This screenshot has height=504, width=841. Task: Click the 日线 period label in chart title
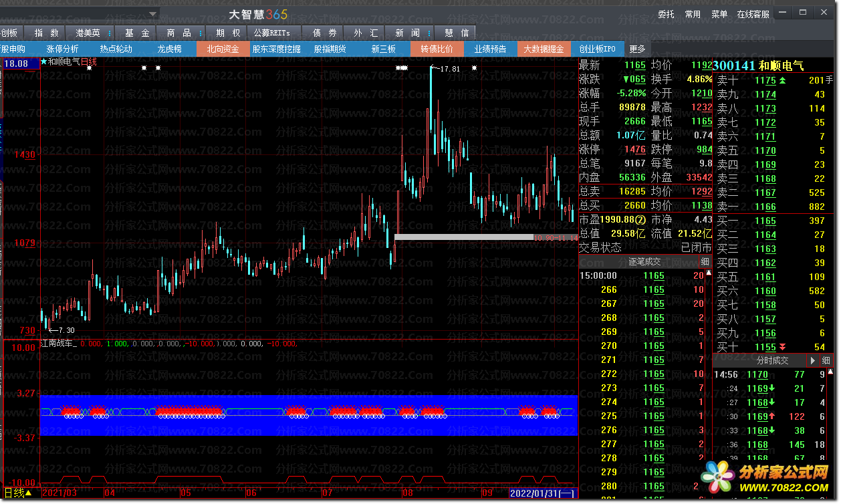tap(89, 62)
